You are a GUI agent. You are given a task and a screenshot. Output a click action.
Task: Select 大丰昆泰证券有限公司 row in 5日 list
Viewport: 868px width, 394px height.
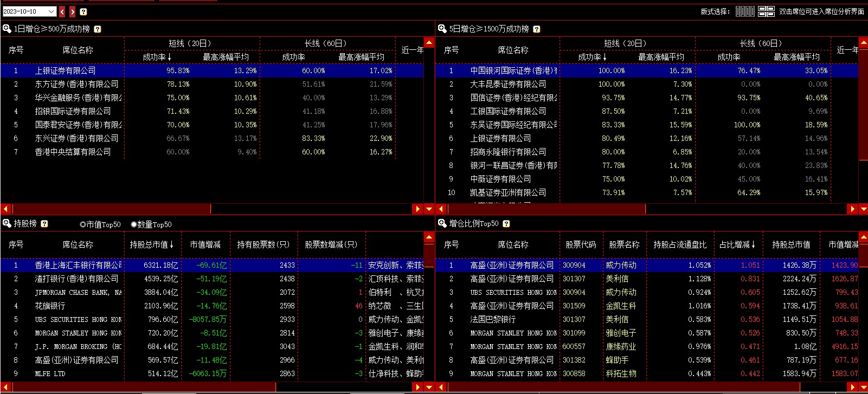pos(508,84)
